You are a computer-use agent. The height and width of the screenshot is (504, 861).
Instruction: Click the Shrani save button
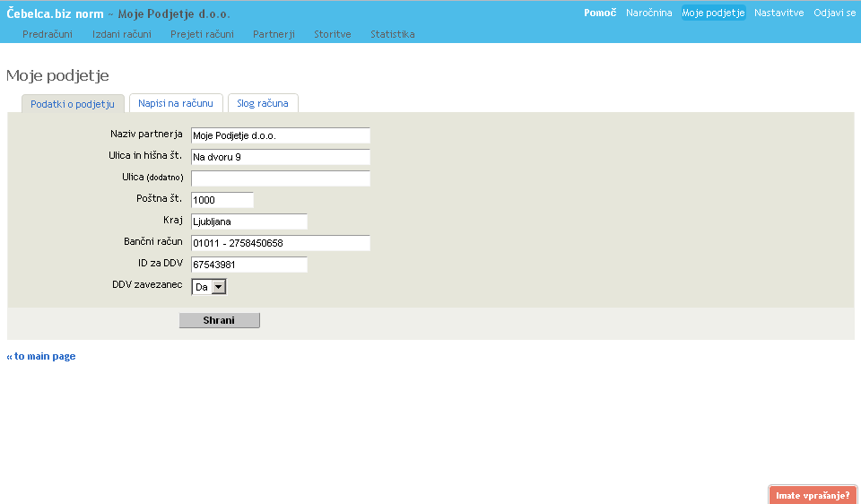pos(219,320)
